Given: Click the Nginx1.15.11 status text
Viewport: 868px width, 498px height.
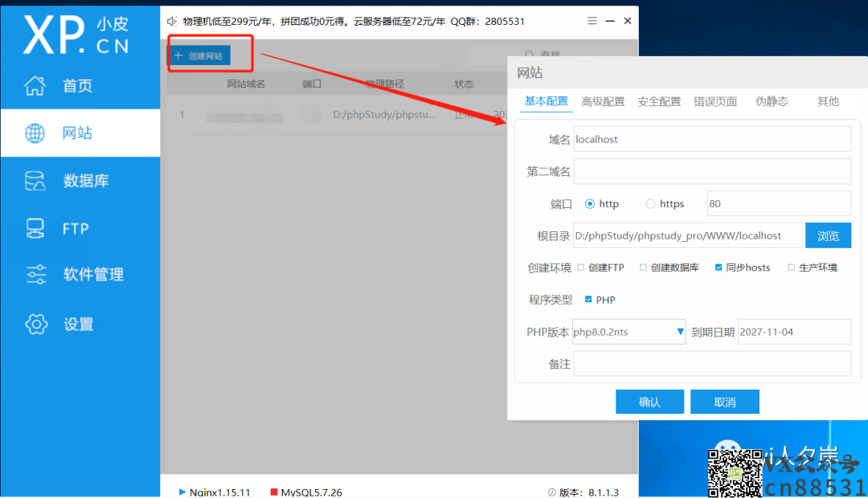Looking at the screenshot, I should tap(219, 492).
